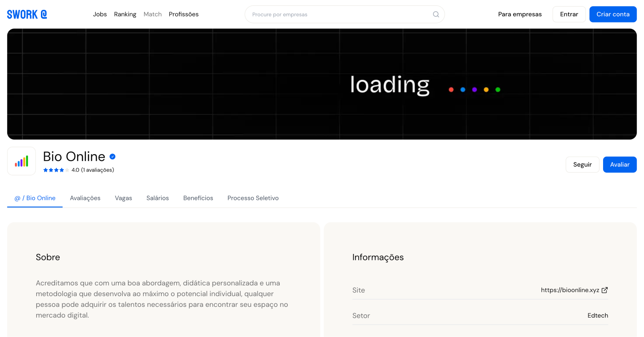Screen dimensions: 644x337
Task: Click the Informações heading
Action: coord(378,257)
